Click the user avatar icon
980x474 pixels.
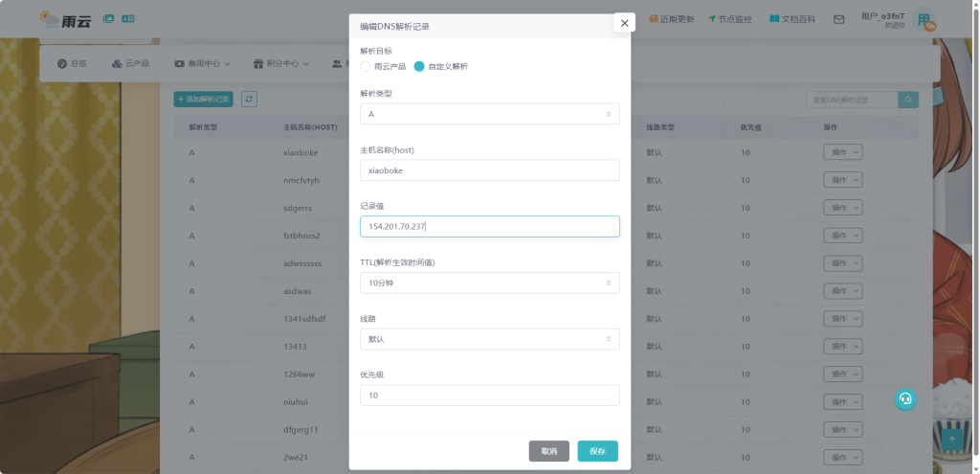click(x=924, y=19)
